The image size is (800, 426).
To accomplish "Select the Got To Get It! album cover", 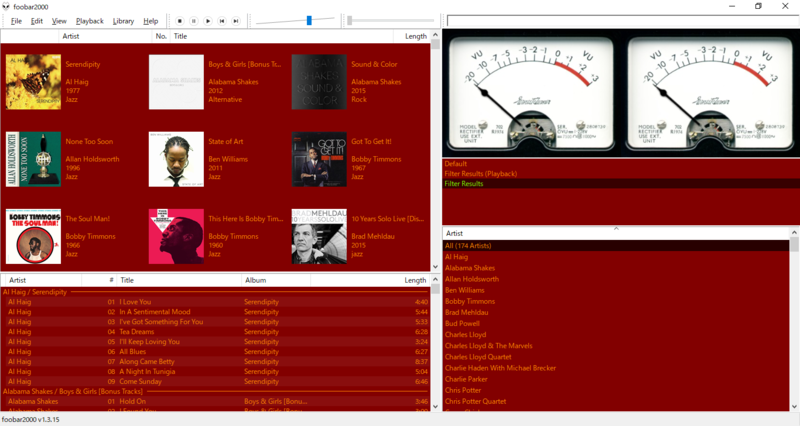I will 319,159.
